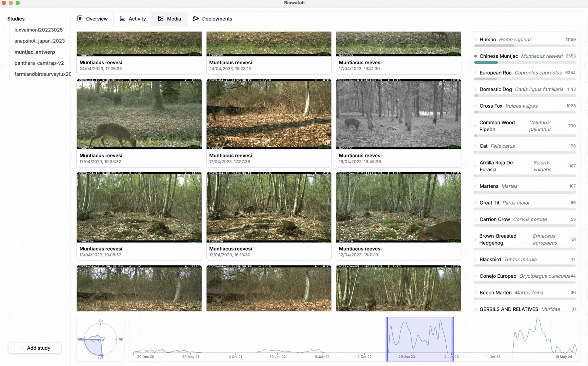Click the Activity chart icon
The width and height of the screenshot is (588, 366).
click(122, 19)
